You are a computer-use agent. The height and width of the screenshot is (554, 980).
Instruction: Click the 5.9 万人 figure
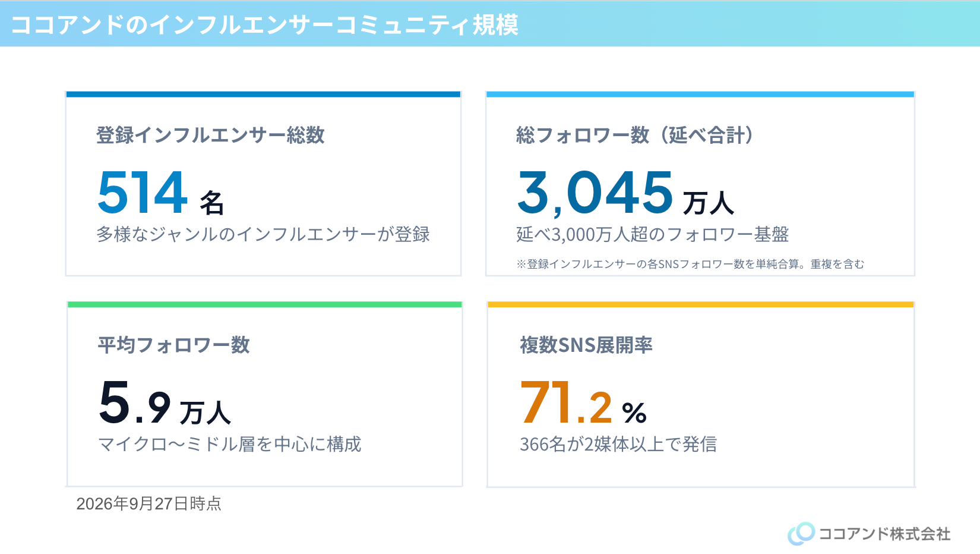165,402
